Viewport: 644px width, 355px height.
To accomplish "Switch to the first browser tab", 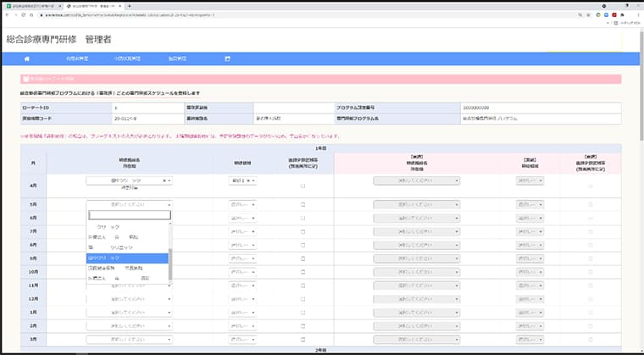I will coord(34,7).
